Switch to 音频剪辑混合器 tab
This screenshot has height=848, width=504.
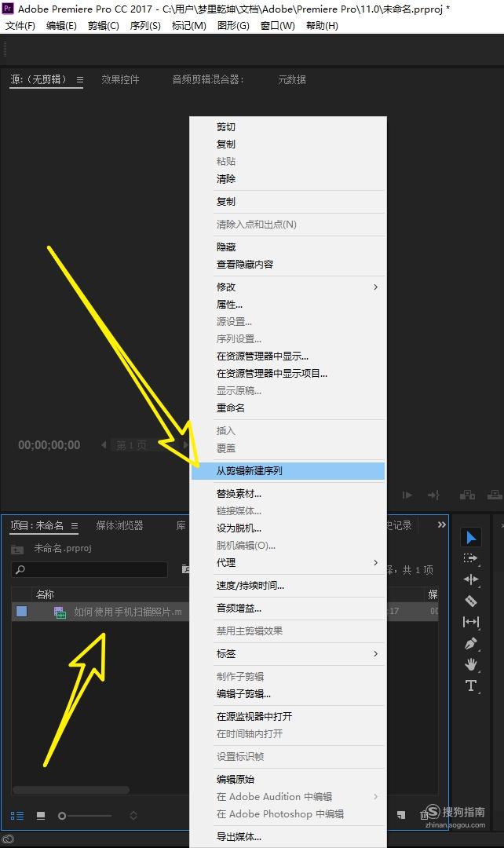pos(208,79)
